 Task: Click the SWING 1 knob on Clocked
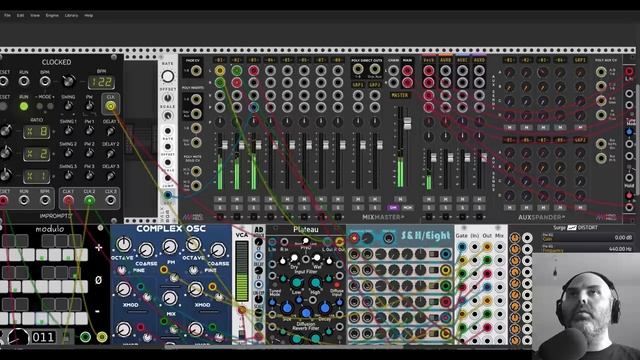click(x=68, y=131)
